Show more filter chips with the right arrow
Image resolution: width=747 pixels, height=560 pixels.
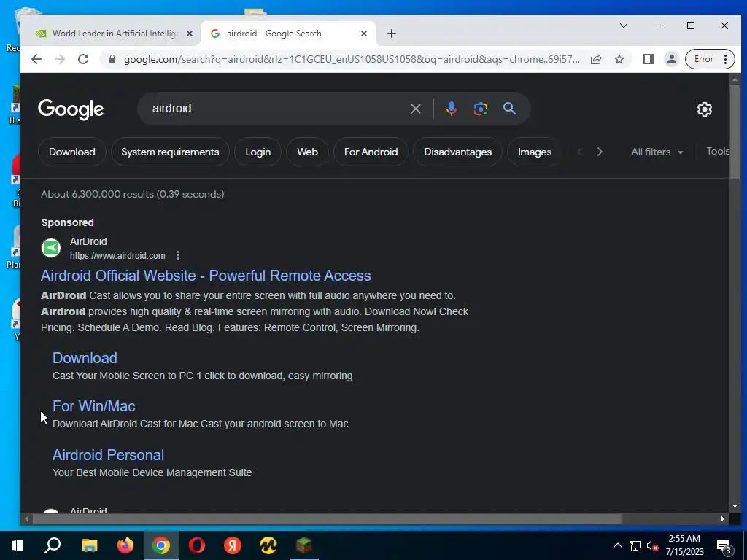(600, 152)
